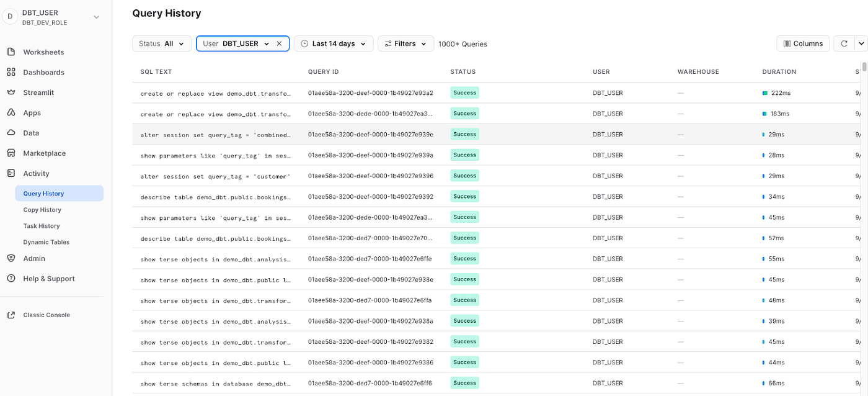Click the Streamlit crown icon
868x396 pixels.
[11, 92]
